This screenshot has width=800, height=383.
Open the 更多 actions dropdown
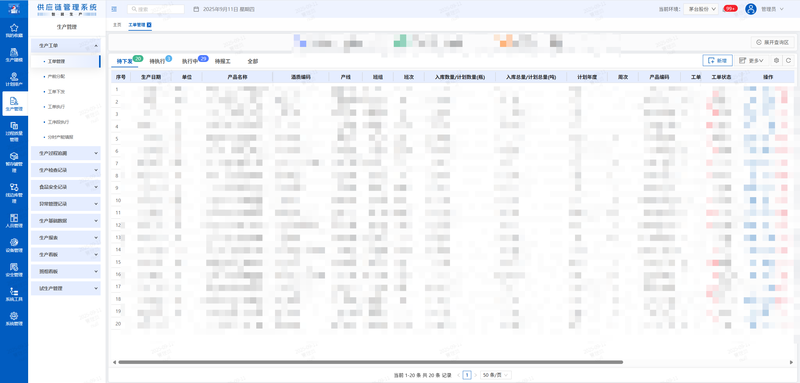coord(752,60)
